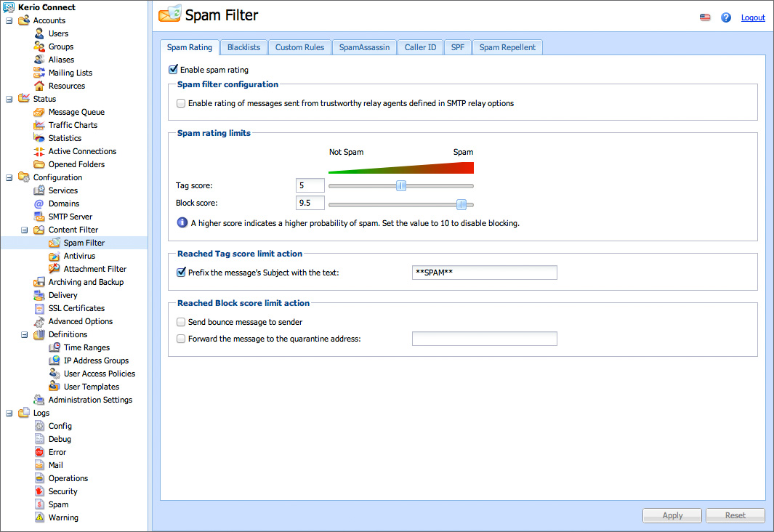Switch to the SpamAssassin tab

pyautogui.click(x=364, y=47)
